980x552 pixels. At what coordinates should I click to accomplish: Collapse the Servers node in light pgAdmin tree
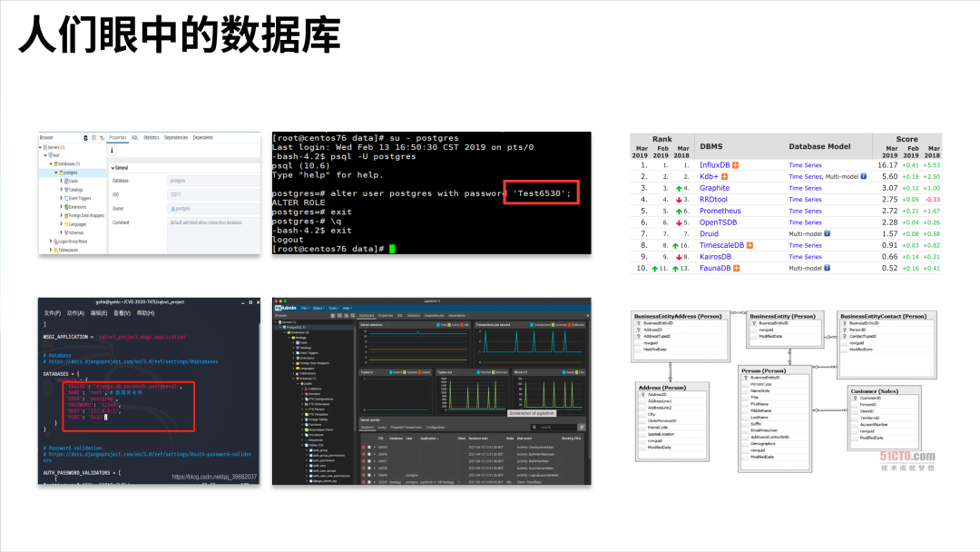point(41,148)
